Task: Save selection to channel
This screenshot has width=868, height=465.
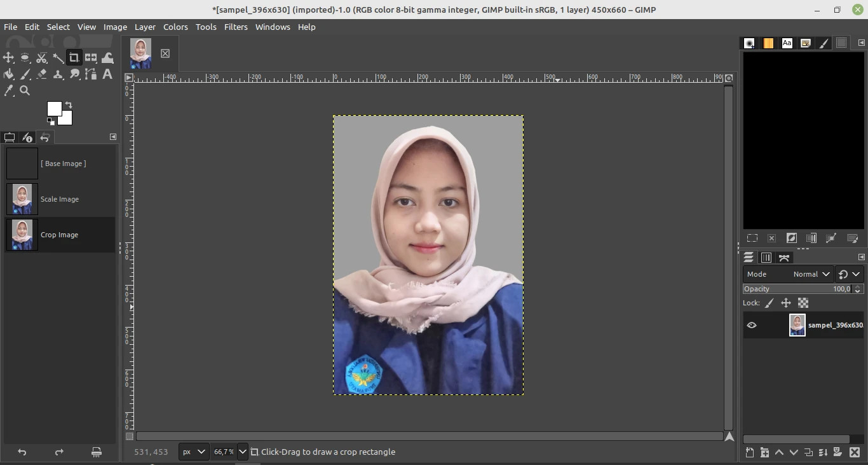Action: [811, 238]
